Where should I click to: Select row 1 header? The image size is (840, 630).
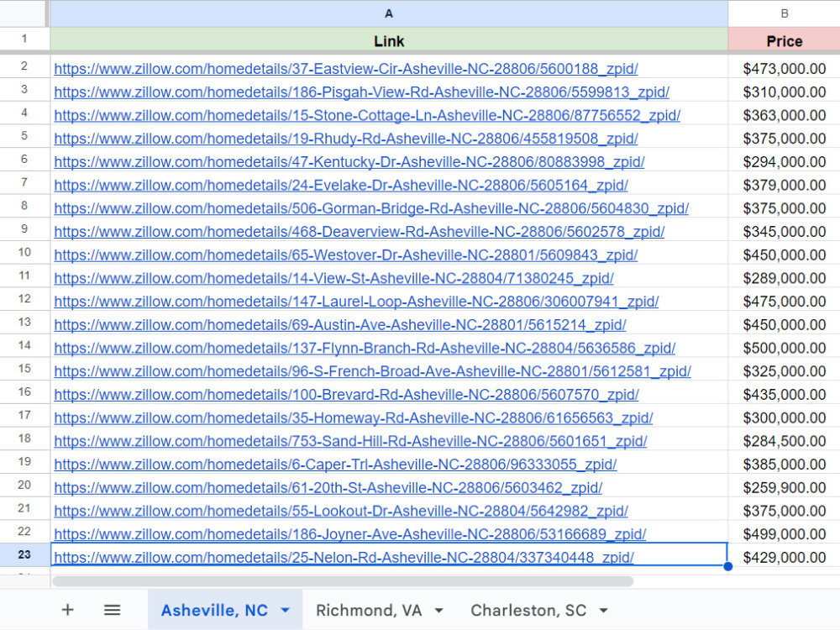pos(24,39)
